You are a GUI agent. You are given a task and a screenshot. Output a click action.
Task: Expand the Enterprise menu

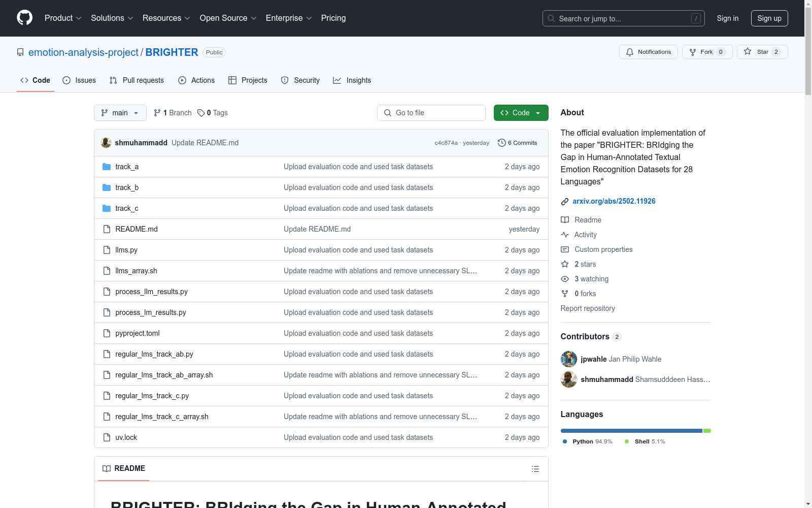click(289, 18)
